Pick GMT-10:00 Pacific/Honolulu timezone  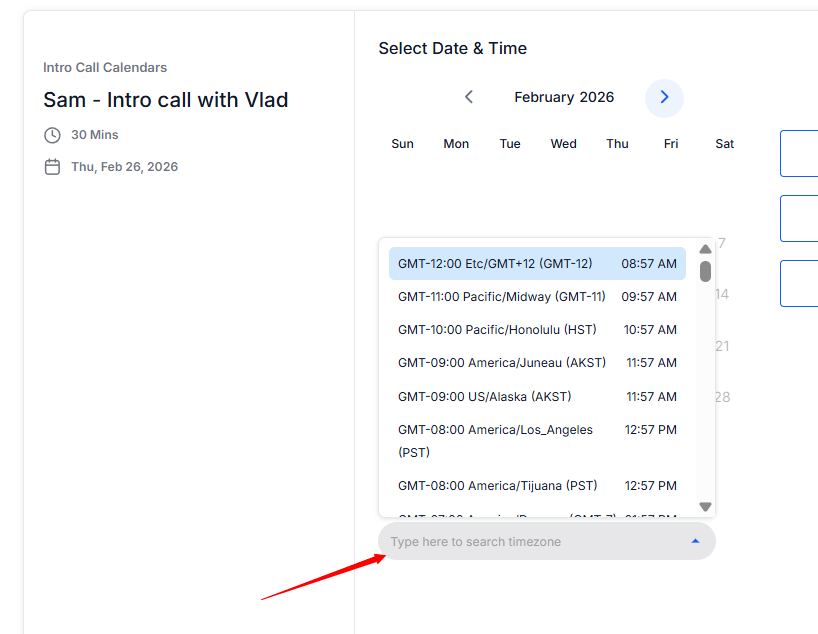point(537,330)
